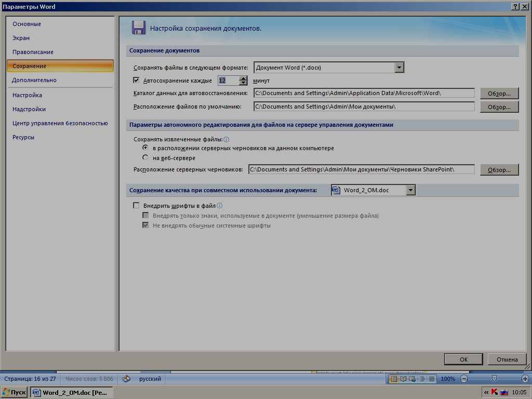
Task: Click info icon next to 'Сохранять извлеченные файлы'
Action: coord(227,139)
